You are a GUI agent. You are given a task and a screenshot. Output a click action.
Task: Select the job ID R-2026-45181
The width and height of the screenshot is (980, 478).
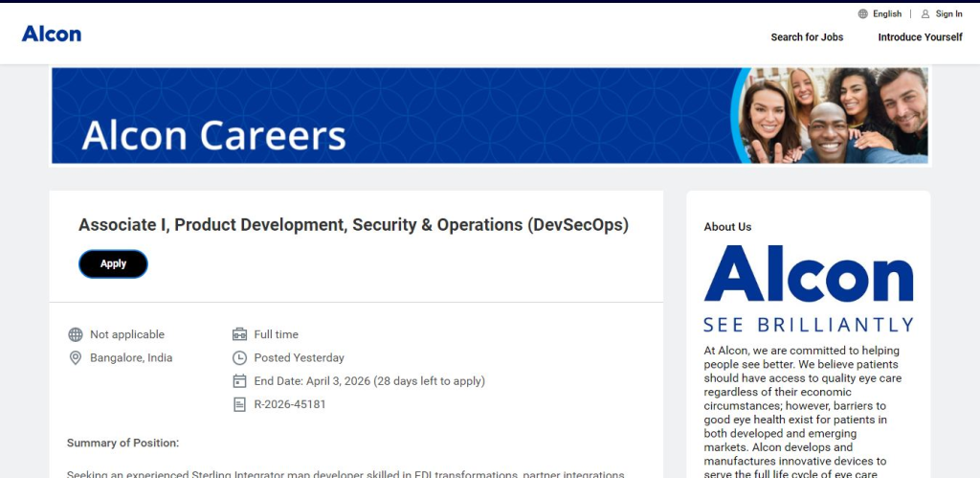tap(290, 404)
